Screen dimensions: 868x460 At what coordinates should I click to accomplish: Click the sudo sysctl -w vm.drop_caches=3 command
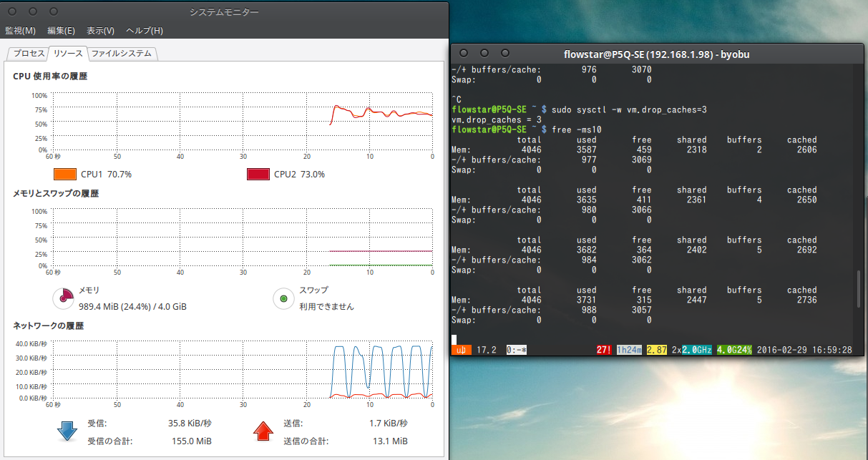[x=630, y=109]
